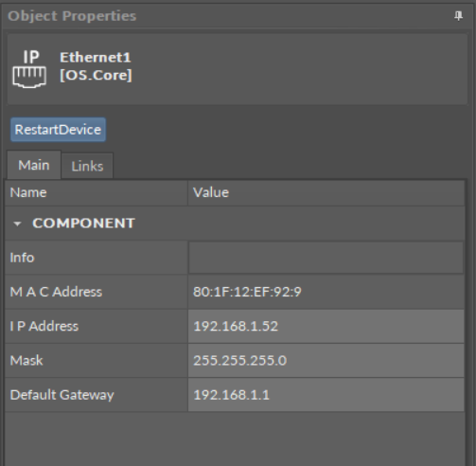
Task: Click the Info value field
Action: 326,258
